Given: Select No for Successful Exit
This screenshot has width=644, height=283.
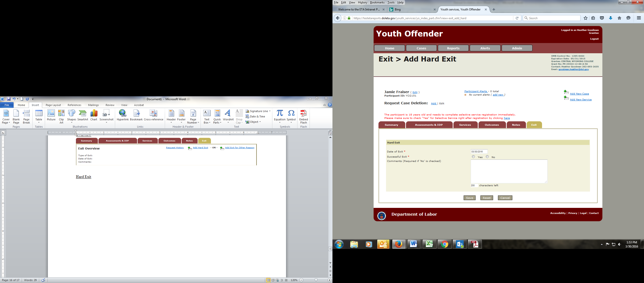Looking at the screenshot, I should click(x=487, y=157).
